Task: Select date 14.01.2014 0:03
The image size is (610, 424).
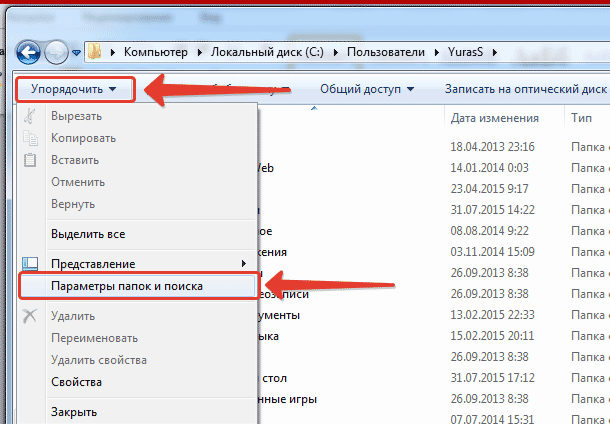Action: pyautogui.click(x=489, y=168)
